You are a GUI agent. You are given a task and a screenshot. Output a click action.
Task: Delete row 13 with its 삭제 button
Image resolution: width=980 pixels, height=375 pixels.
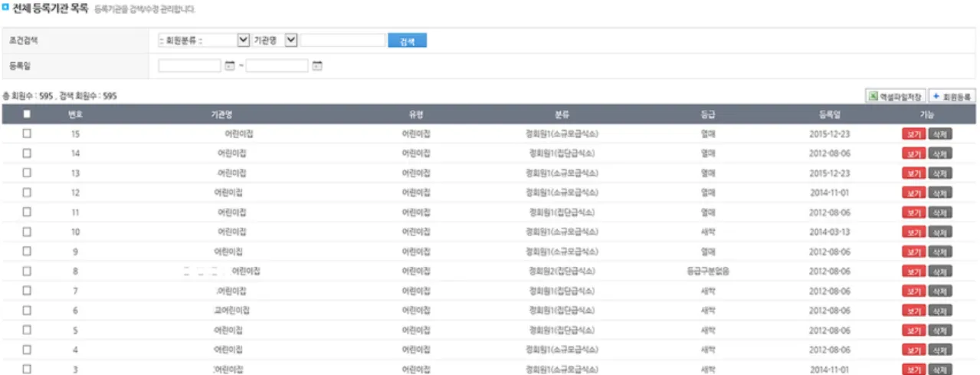940,173
